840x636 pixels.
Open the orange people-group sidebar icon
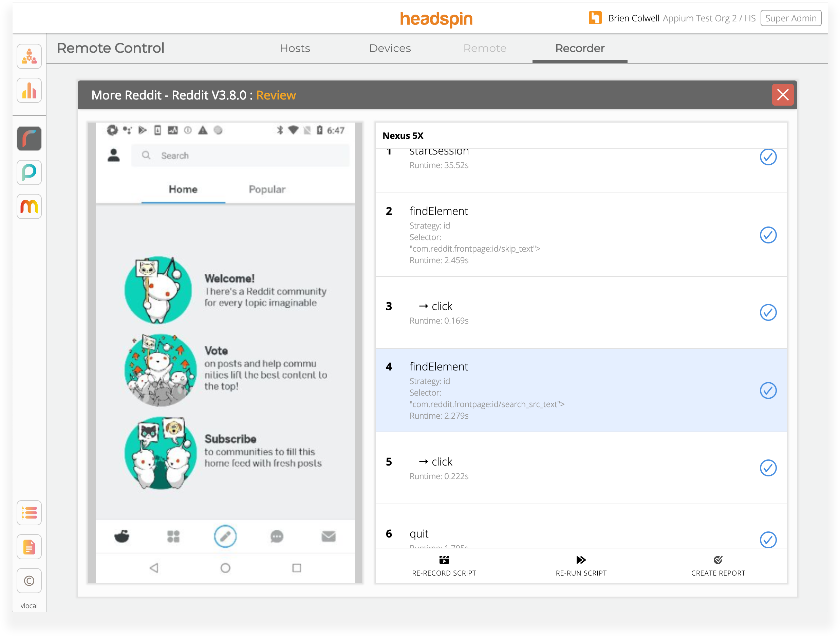[29, 57]
